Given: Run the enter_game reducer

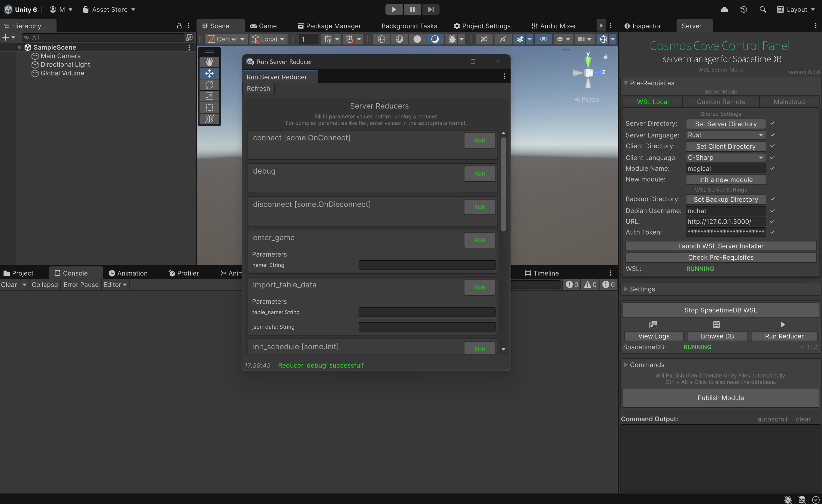Looking at the screenshot, I should (x=479, y=240).
